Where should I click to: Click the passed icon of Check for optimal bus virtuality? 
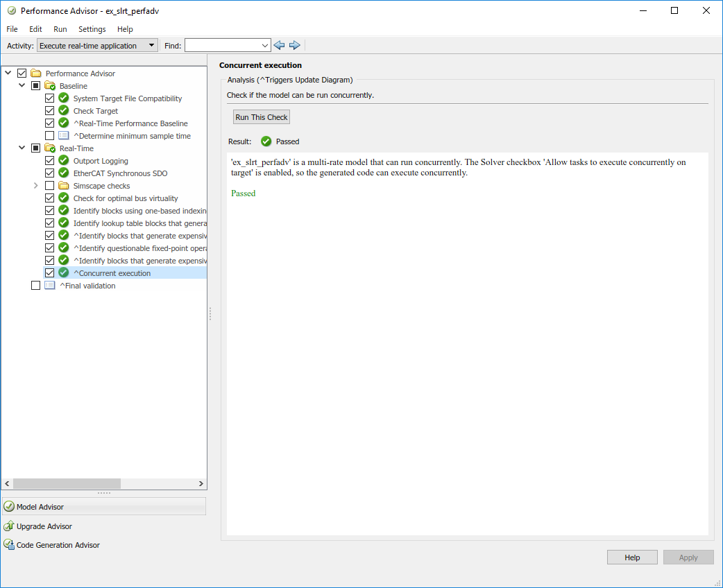pos(64,198)
